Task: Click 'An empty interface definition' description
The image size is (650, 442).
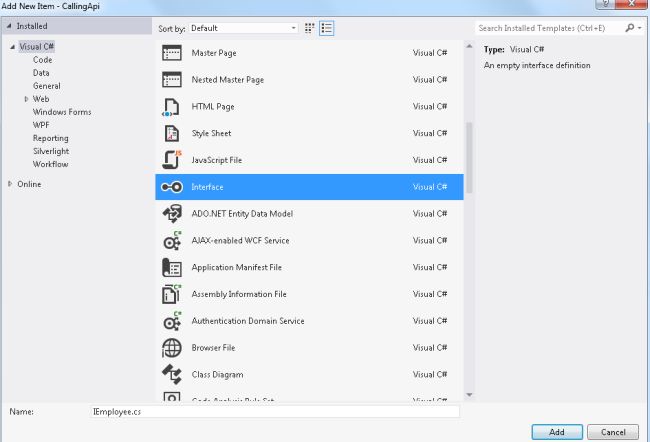Action: pos(537,66)
